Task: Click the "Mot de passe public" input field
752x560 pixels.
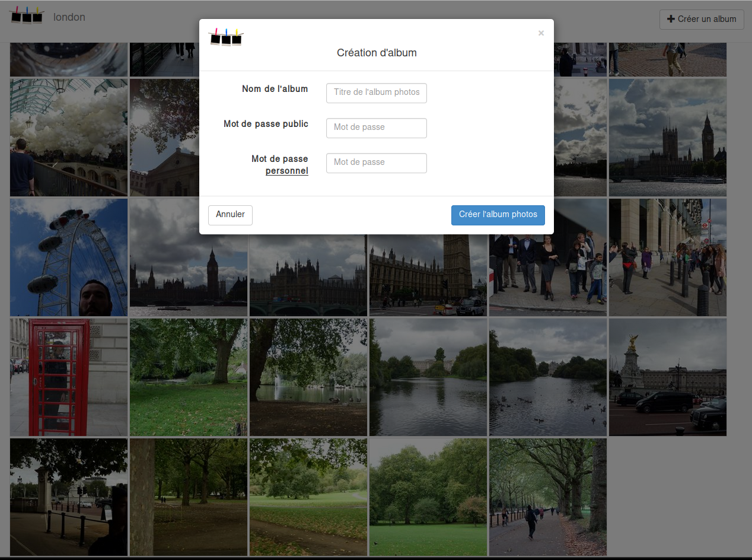Action: click(377, 128)
